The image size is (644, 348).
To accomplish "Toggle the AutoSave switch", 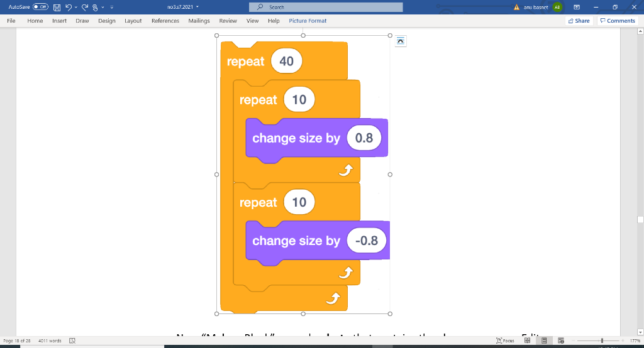I will (40, 7).
